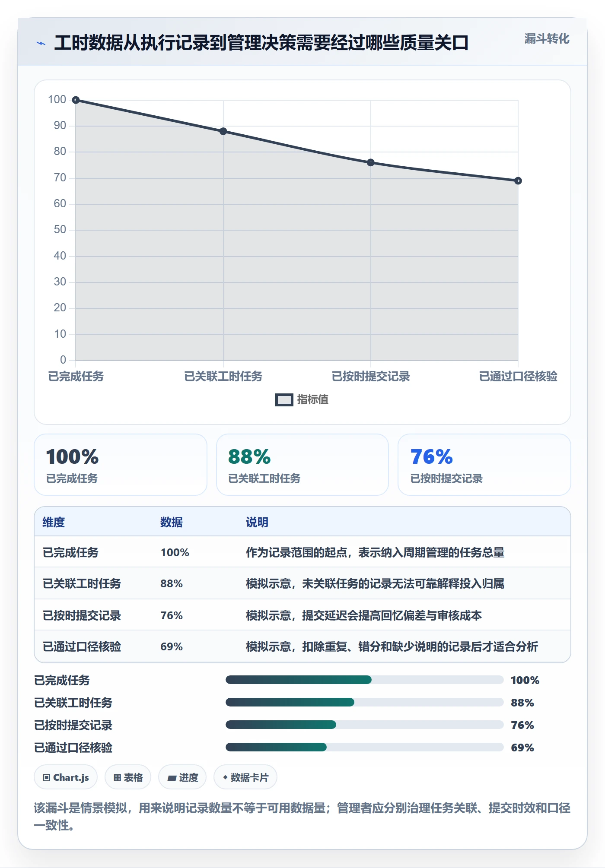Click the 已关联工时任务 progress bar
The image size is (605, 868).
click(364, 702)
